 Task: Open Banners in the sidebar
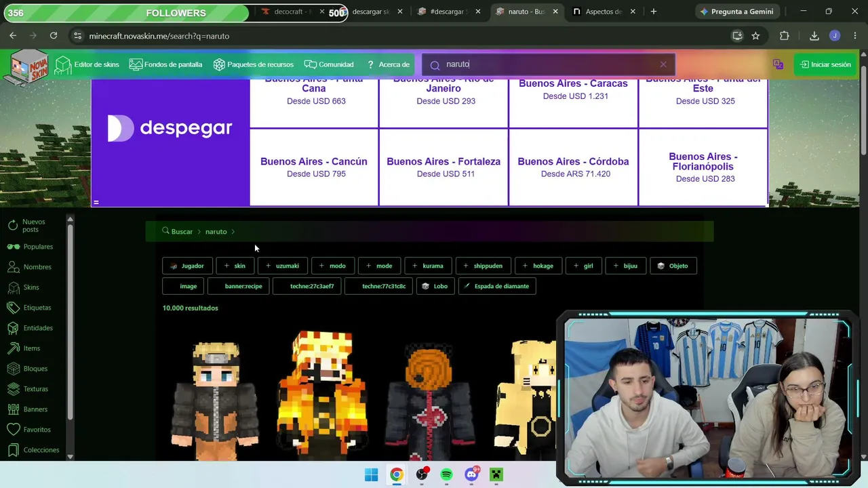(x=27, y=409)
